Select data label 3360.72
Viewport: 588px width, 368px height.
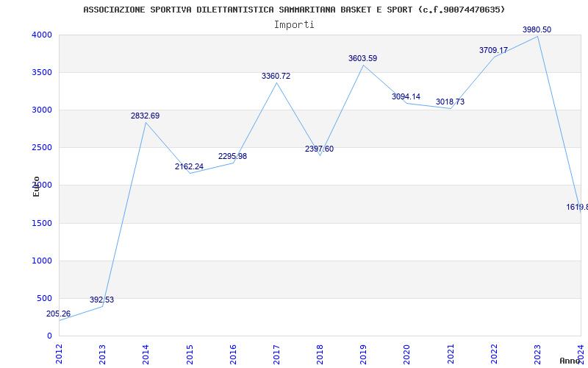[x=276, y=76]
